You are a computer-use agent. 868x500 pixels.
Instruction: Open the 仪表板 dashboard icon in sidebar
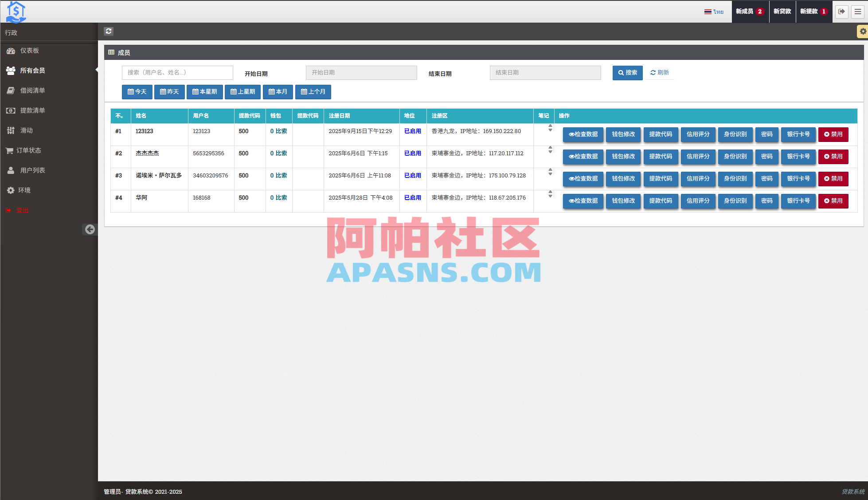[11, 51]
